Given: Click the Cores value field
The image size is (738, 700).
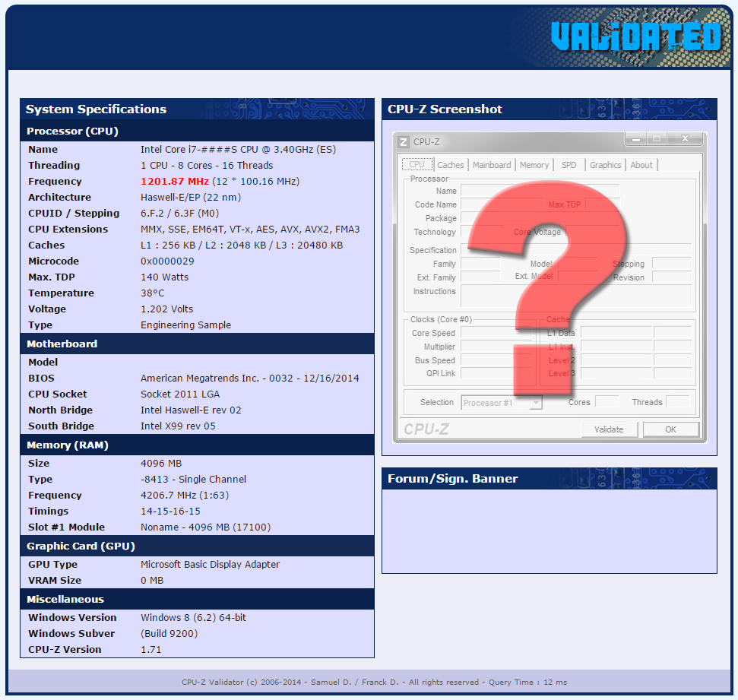Looking at the screenshot, I should coord(607,401).
